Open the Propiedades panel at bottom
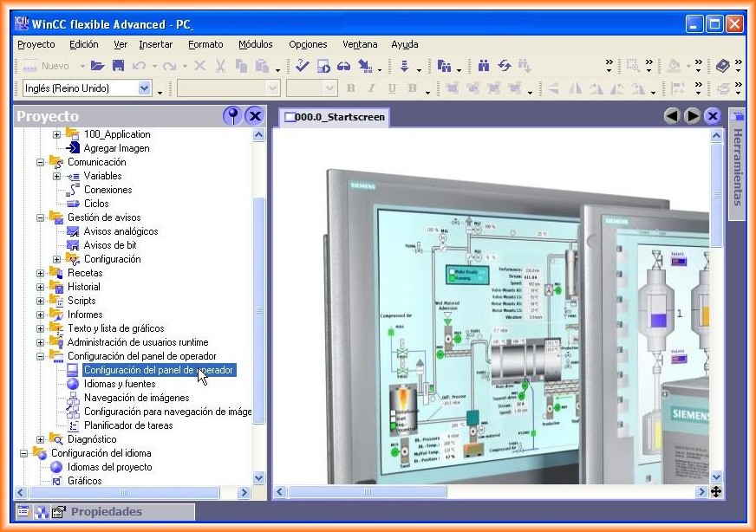This screenshot has width=756, height=532. tap(106, 511)
